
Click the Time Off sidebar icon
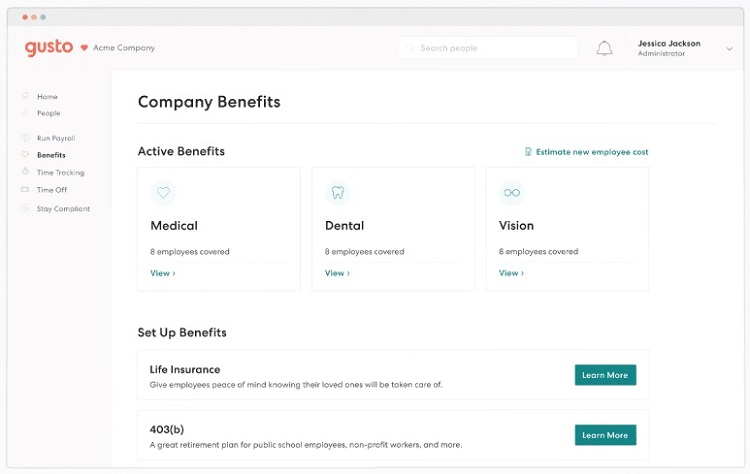point(25,189)
